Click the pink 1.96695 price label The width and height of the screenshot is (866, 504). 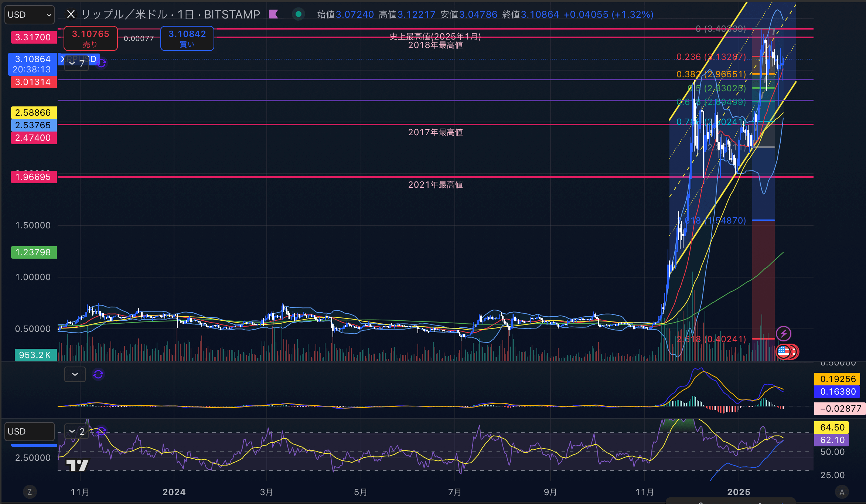[x=33, y=177]
